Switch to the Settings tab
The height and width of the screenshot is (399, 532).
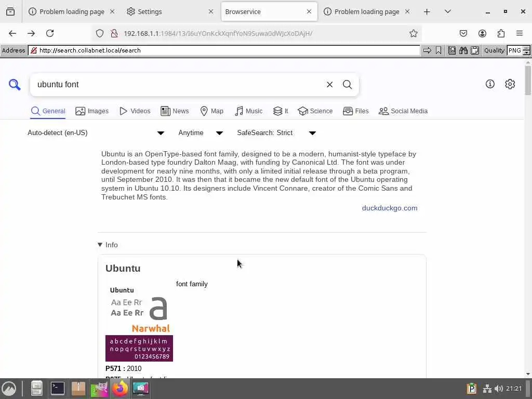(x=170, y=11)
